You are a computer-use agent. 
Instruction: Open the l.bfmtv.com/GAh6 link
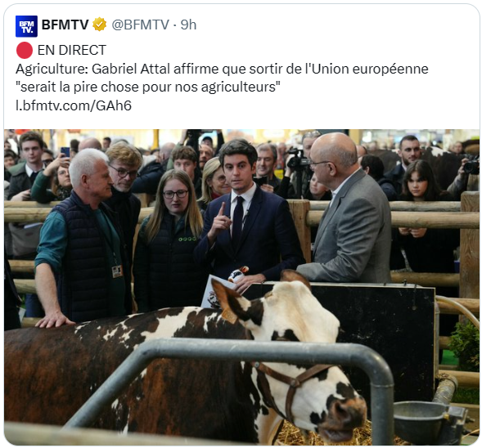click(x=74, y=105)
